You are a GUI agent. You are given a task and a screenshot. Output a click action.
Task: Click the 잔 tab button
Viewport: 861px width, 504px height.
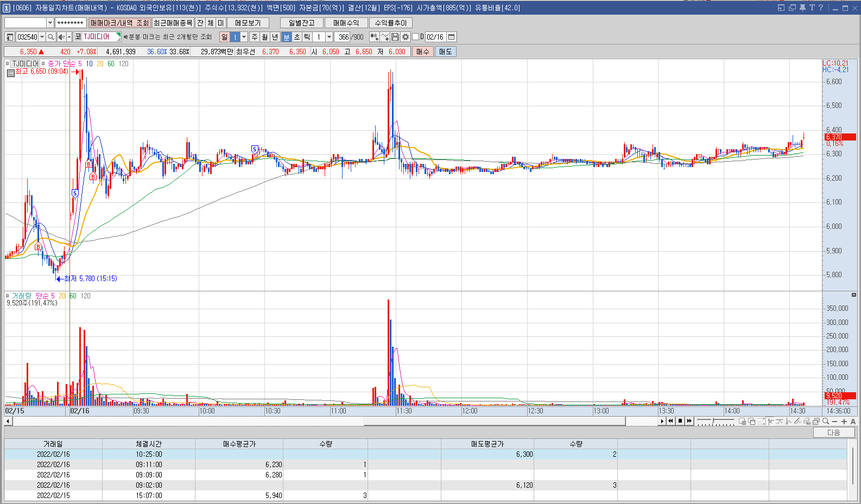pyautogui.click(x=200, y=23)
